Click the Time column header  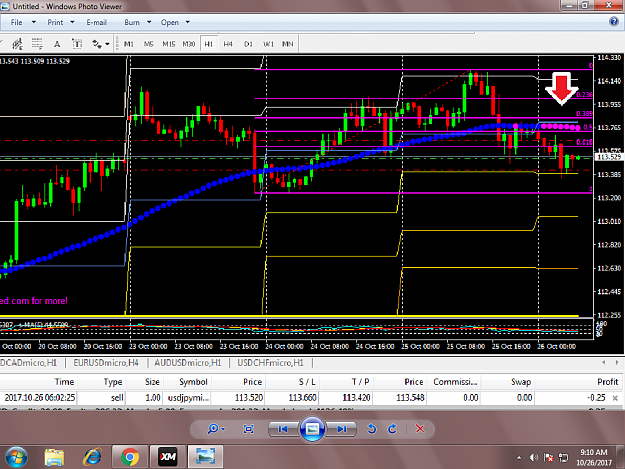[x=64, y=382]
